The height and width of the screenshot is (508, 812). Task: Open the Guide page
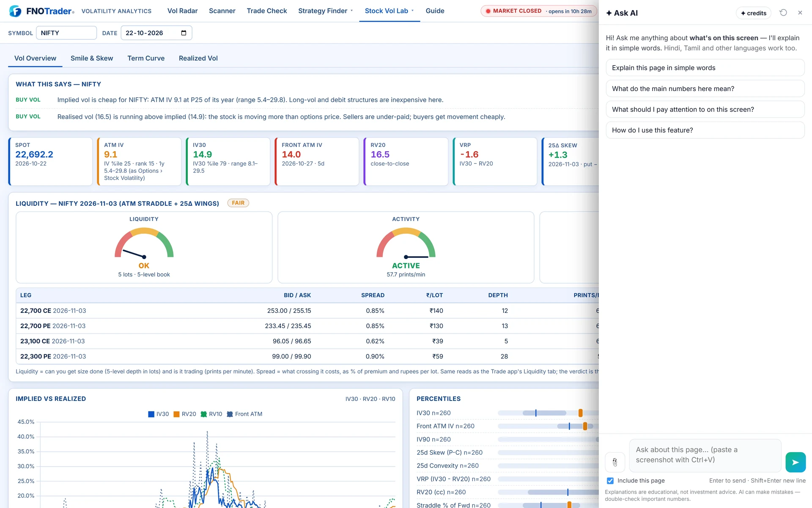click(x=435, y=11)
